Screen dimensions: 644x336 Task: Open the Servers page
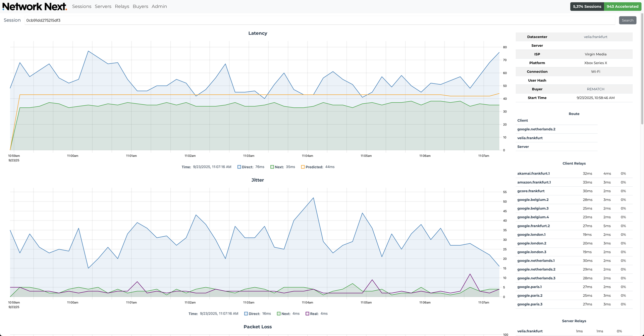coord(103,6)
